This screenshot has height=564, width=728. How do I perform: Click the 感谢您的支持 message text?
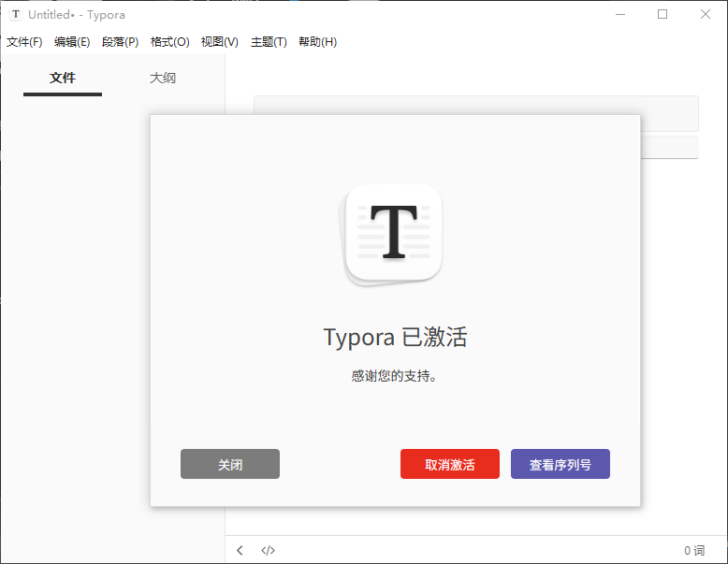pos(394,376)
